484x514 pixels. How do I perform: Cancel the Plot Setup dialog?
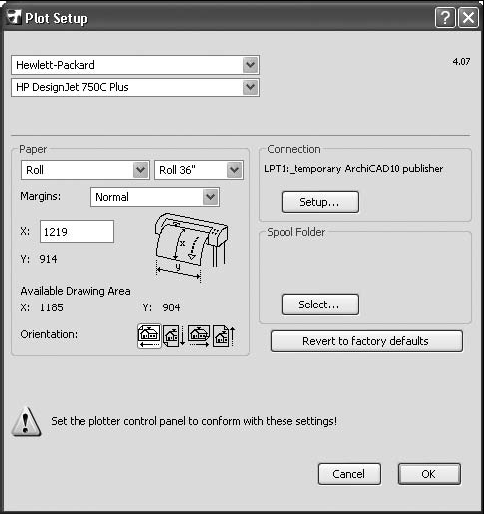point(349,474)
